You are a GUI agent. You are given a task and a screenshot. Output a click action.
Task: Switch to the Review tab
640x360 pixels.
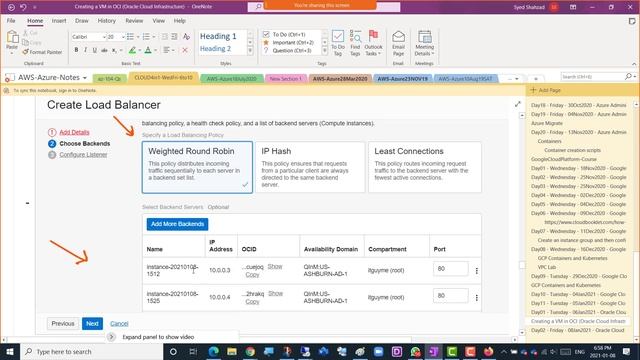(x=134, y=20)
